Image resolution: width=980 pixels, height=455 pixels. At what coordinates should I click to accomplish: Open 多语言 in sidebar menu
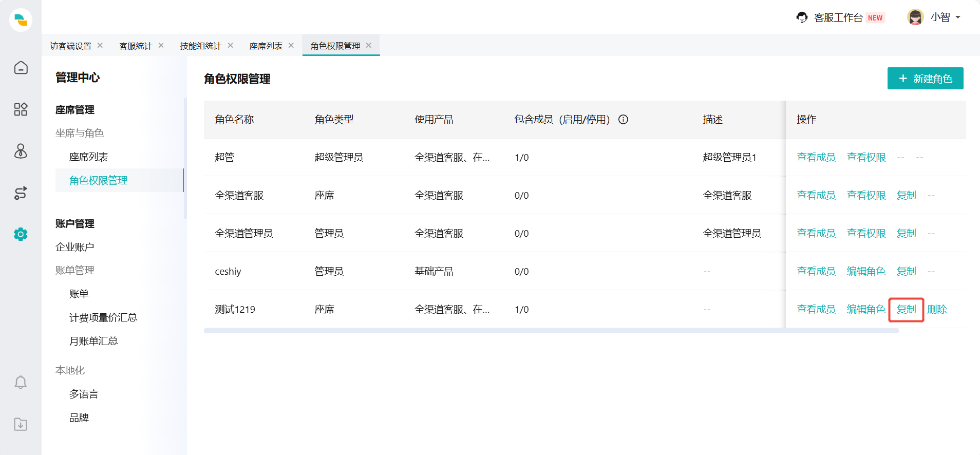point(84,394)
